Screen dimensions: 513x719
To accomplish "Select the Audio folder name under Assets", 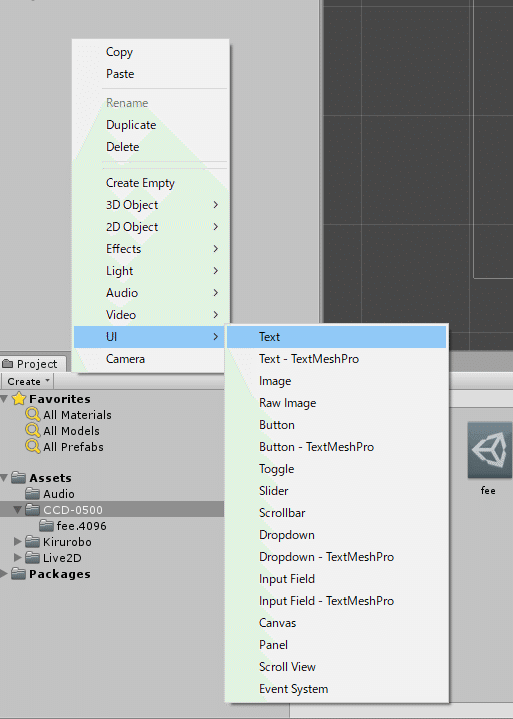I will coord(59,494).
